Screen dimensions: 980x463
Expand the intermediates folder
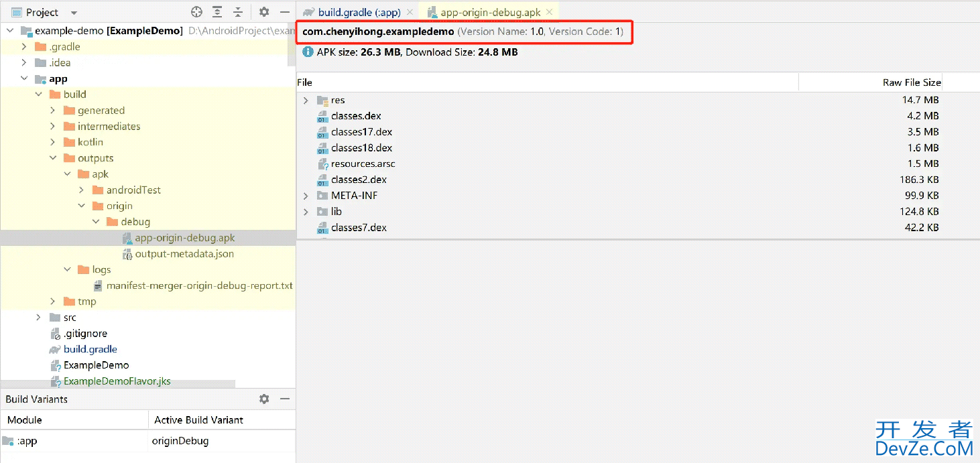pyautogui.click(x=53, y=127)
